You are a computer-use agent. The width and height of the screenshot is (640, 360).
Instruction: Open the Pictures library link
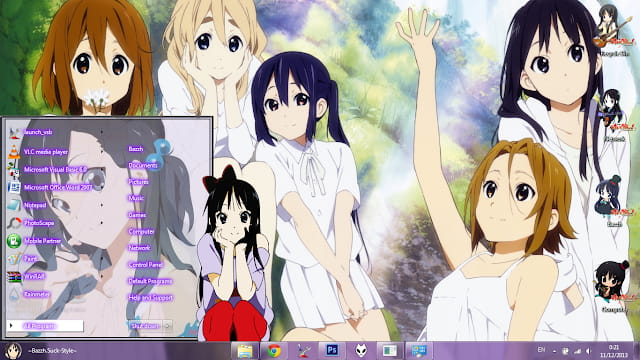pyautogui.click(x=138, y=182)
